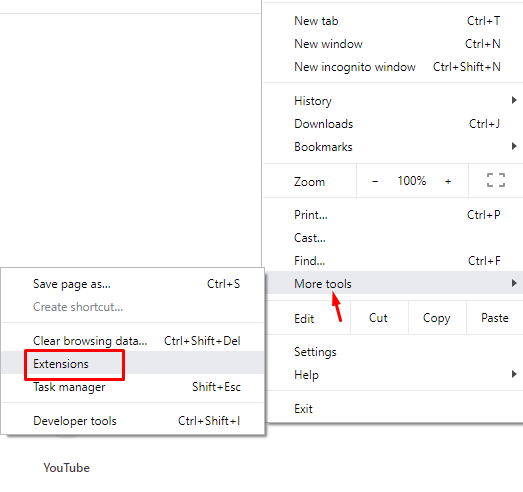Select Clear browsing data option
The height and width of the screenshot is (492, 523).
pos(133,341)
